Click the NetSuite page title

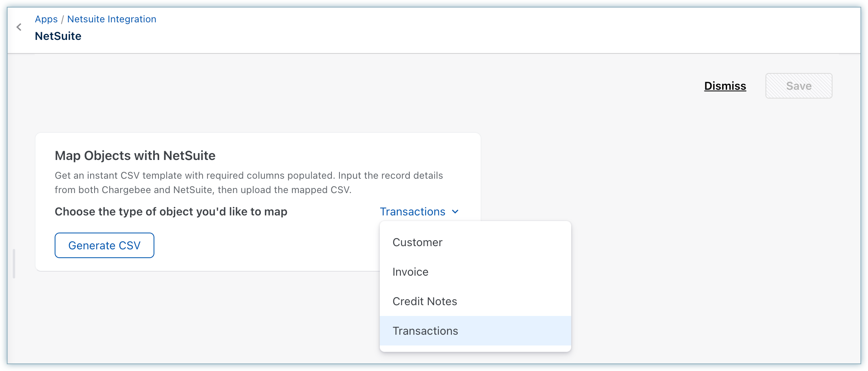coord(58,36)
